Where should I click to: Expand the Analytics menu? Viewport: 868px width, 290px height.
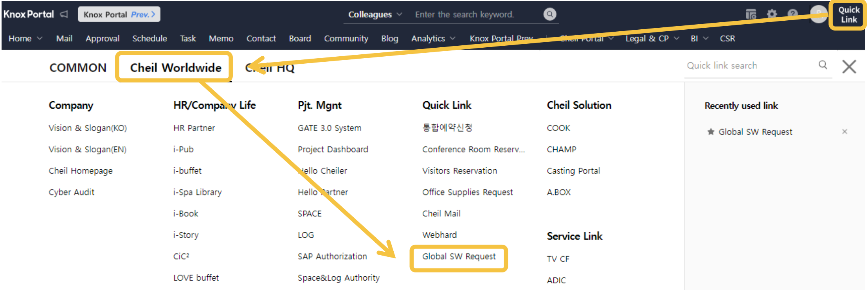pos(433,38)
